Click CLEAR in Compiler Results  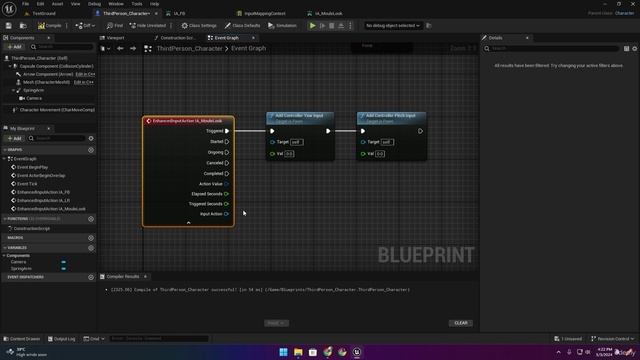(x=461, y=323)
